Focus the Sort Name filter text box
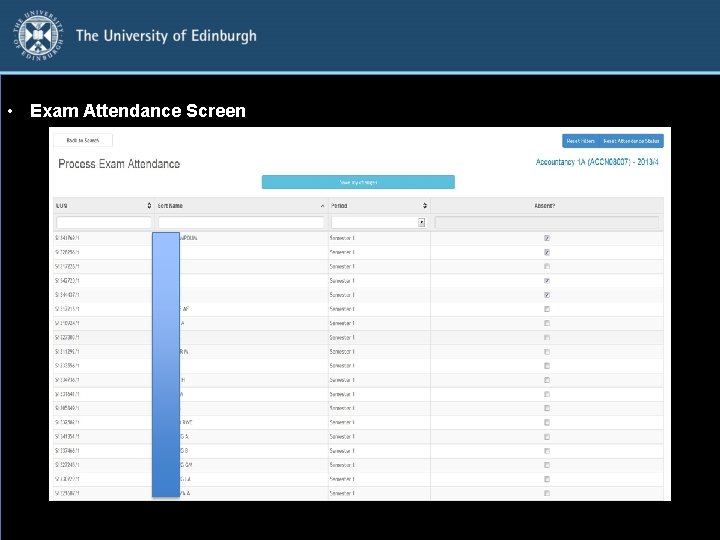 point(241,223)
